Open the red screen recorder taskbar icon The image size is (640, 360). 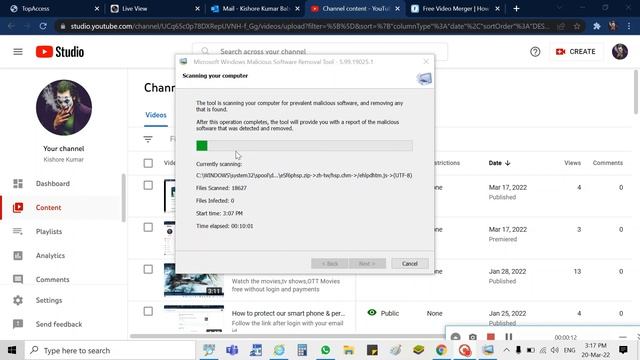[464, 350]
